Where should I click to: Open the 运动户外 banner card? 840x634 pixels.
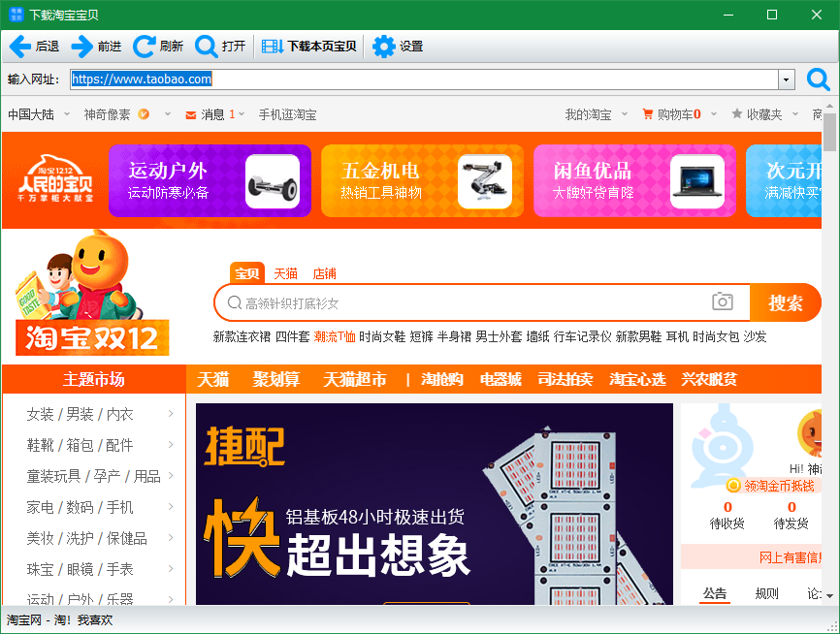[x=210, y=181]
